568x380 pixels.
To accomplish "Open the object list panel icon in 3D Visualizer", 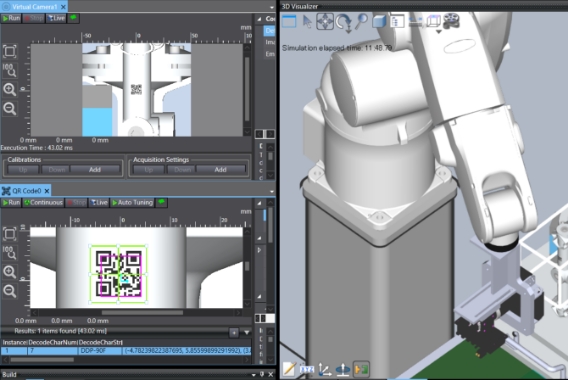I will (397, 21).
